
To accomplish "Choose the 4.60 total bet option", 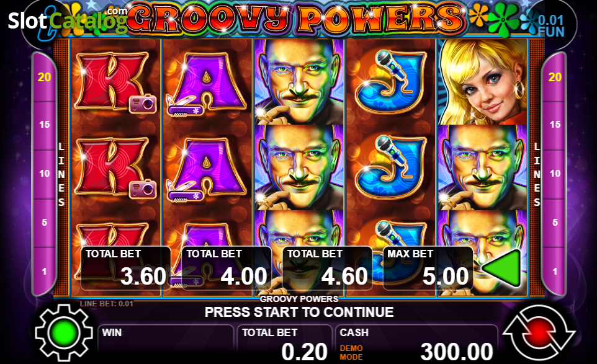I will (328, 269).
